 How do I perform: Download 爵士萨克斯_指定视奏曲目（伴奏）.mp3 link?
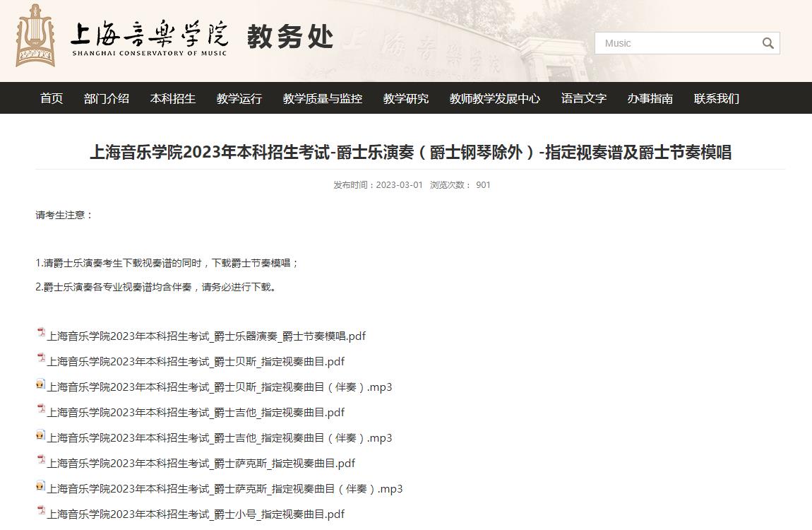coord(225,488)
